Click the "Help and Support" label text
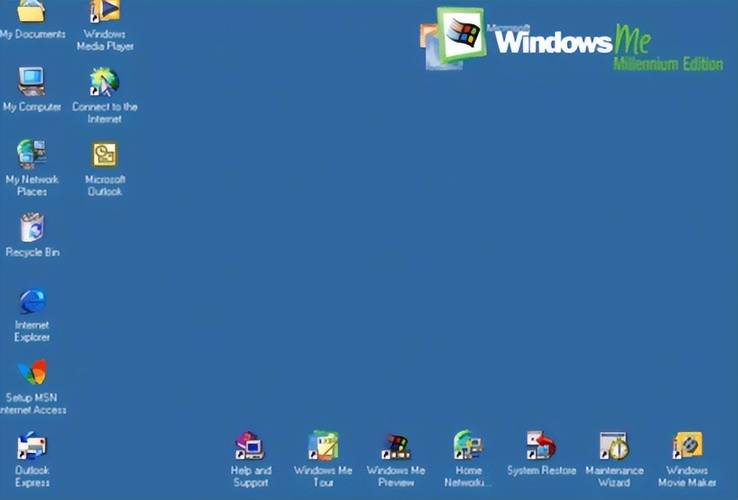Image resolution: width=738 pixels, height=500 pixels. click(x=251, y=476)
